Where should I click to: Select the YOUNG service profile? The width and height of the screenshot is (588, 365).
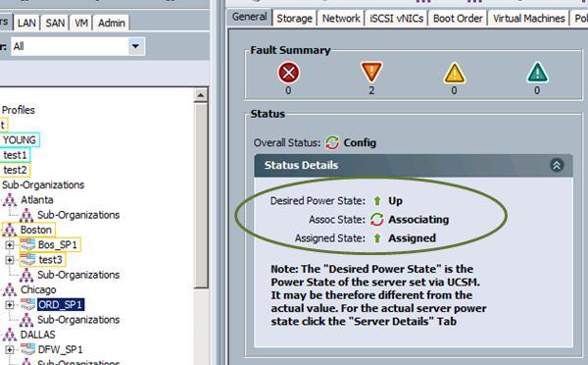pos(20,140)
